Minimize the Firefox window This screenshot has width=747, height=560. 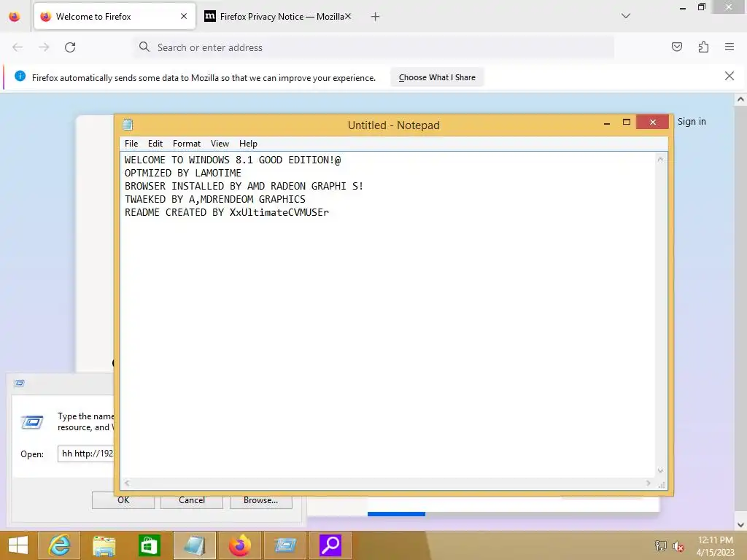pyautogui.click(x=682, y=7)
